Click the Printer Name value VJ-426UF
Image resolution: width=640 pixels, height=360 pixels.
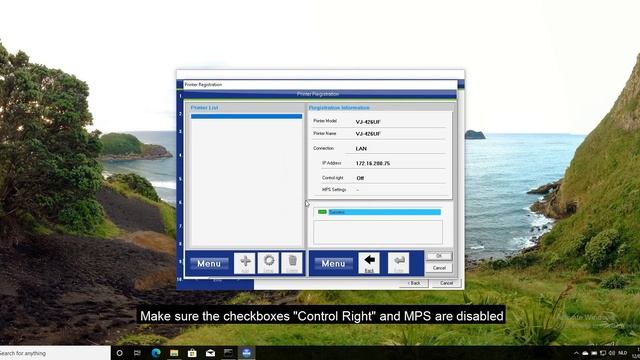(x=368, y=134)
